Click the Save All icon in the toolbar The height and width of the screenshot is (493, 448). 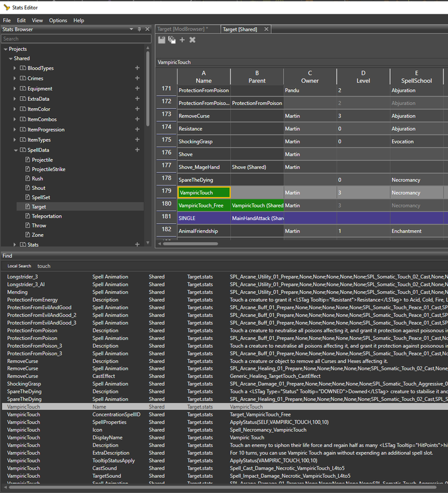pos(172,40)
